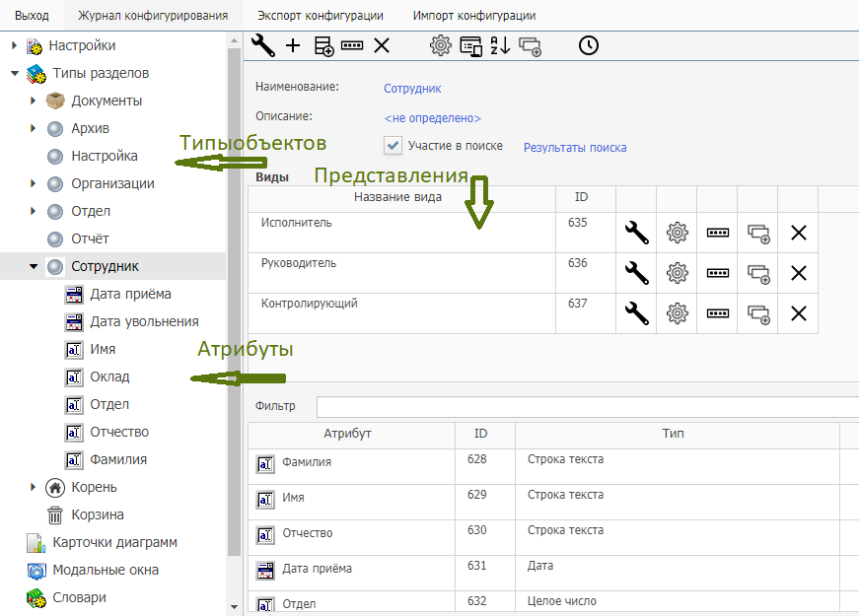Delete the Исполнитель view with X icon
Screen dimensions: 859x616
(799, 233)
